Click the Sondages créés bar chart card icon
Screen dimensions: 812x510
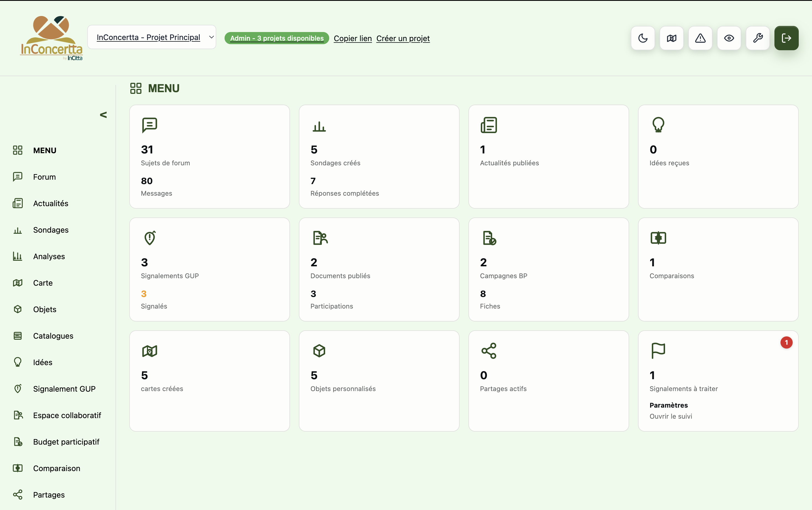[x=319, y=126]
